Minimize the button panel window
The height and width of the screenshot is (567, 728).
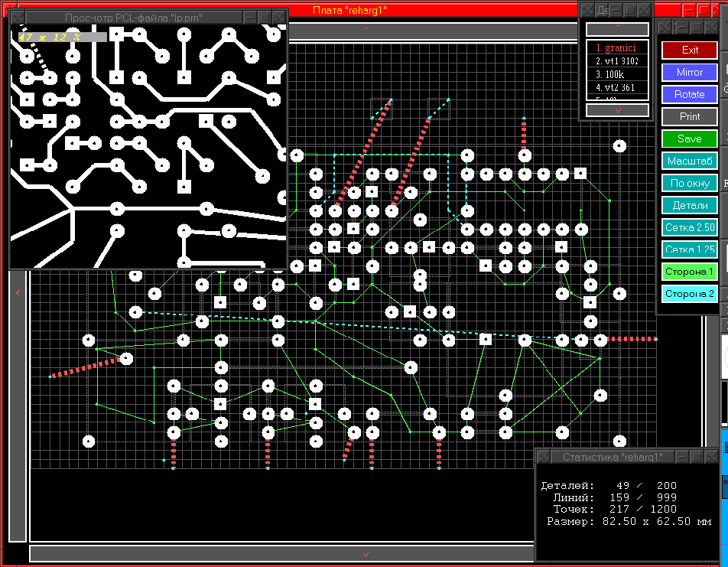click(x=682, y=28)
